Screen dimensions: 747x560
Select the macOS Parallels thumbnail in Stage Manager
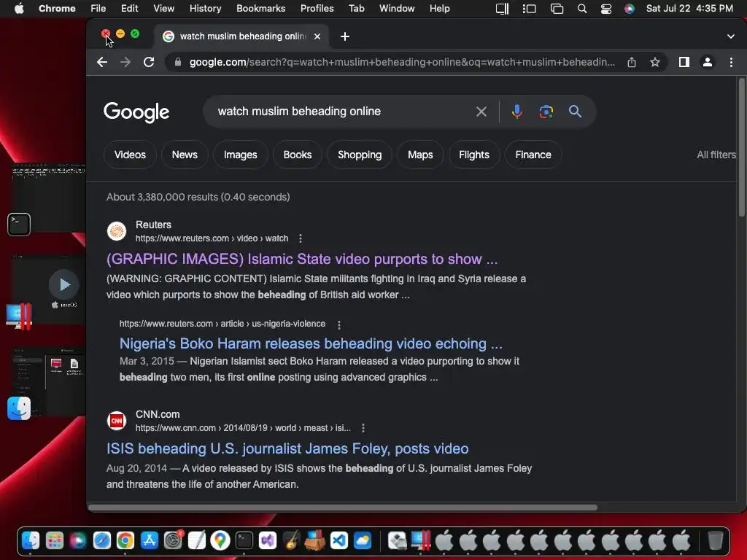point(49,289)
